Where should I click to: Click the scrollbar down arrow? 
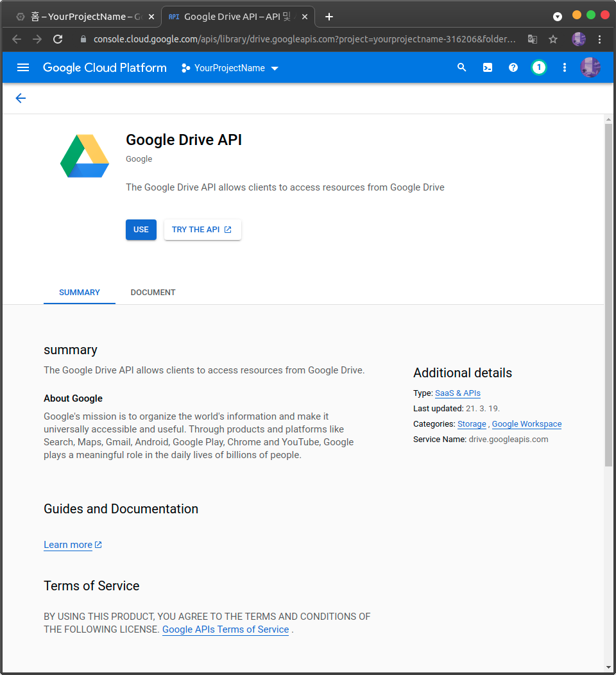(x=608, y=667)
